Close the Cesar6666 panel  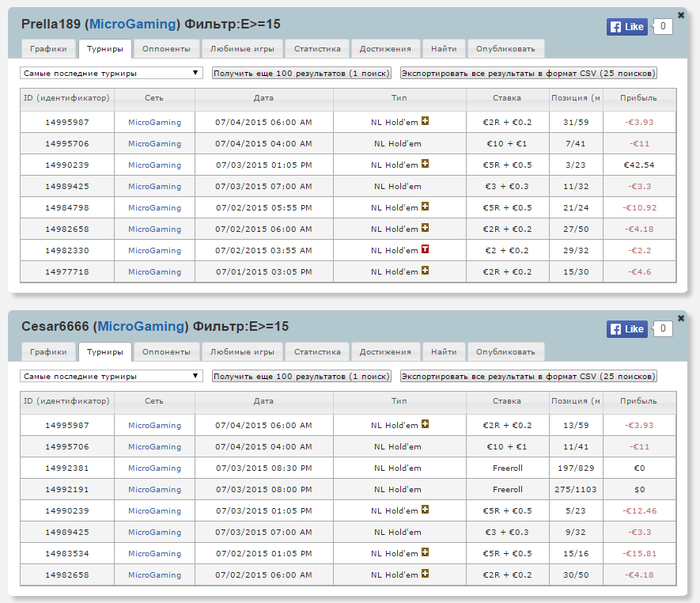click(681, 318)
